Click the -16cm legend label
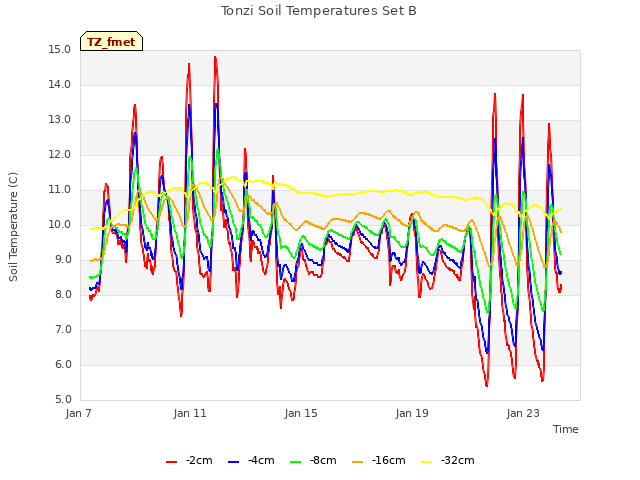This screenshot has height=480, width=640. [389, 460]
